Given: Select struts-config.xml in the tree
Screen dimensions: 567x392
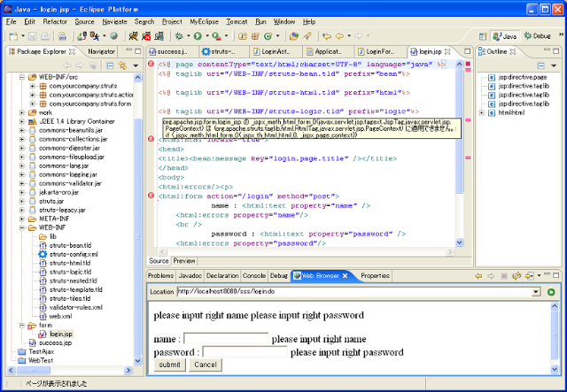Looking at the screenshot, I should [74, 254].
